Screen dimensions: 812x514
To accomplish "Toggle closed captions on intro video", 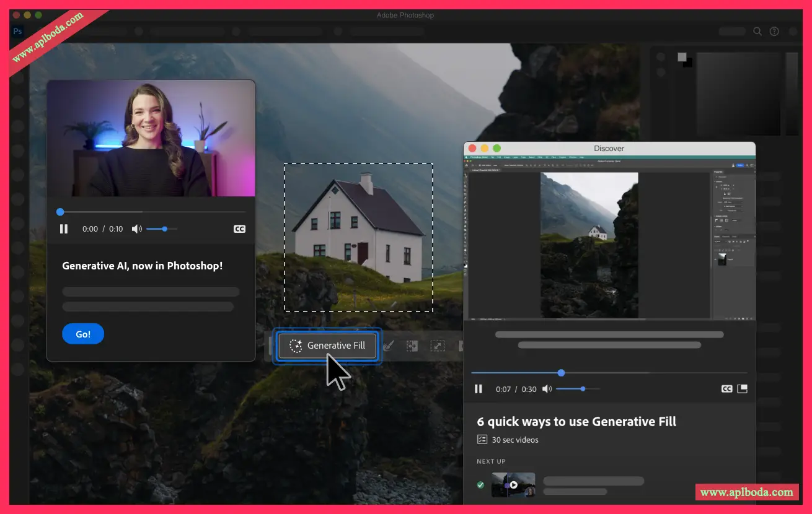I will [x=239, y=229].
